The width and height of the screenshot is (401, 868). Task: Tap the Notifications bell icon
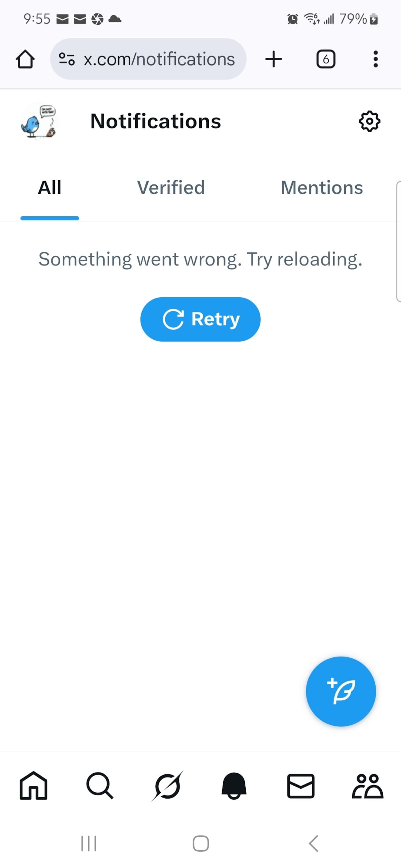[234, 786]
